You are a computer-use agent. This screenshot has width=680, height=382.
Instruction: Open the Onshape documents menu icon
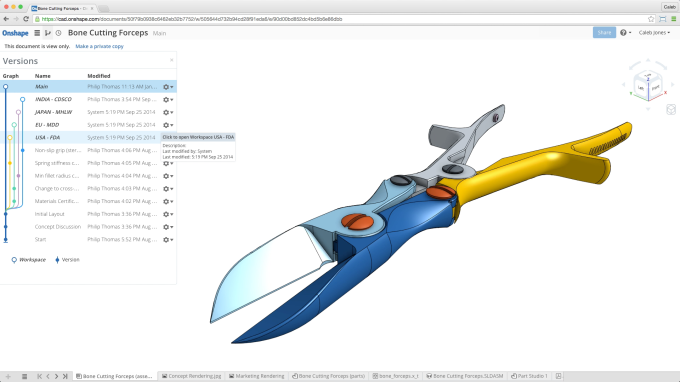[37, 33]
